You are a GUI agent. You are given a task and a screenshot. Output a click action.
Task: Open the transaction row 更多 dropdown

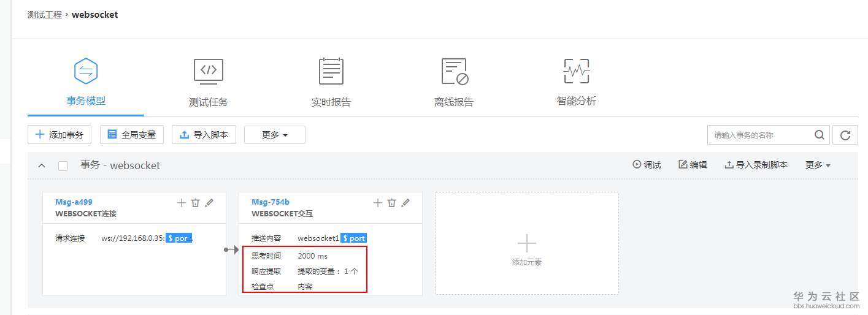pos(818,165)
